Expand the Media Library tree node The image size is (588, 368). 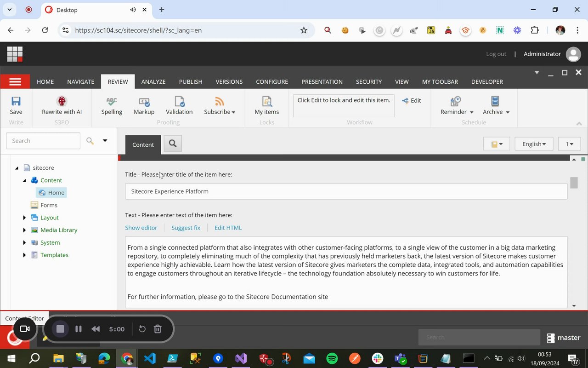(x=25, y=230)
